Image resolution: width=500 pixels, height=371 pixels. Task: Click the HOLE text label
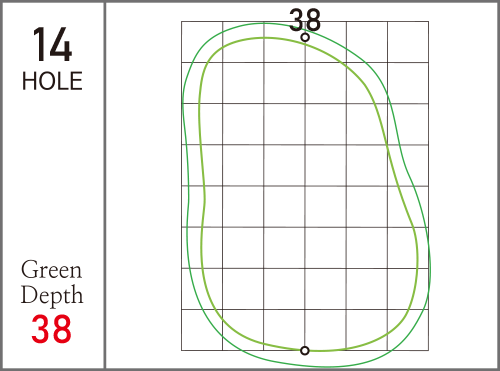point(52,81)
